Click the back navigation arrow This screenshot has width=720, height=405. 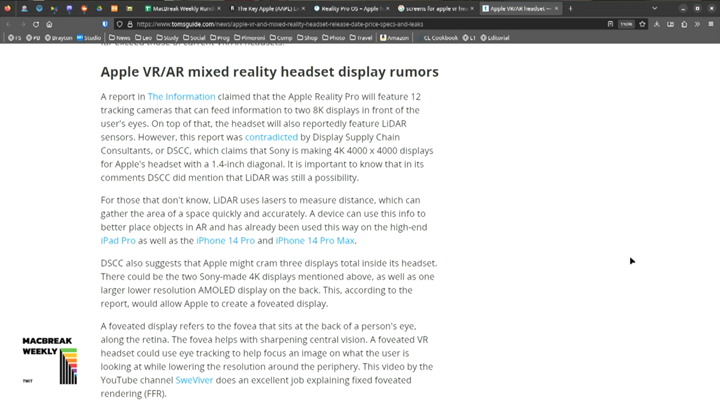8,24
